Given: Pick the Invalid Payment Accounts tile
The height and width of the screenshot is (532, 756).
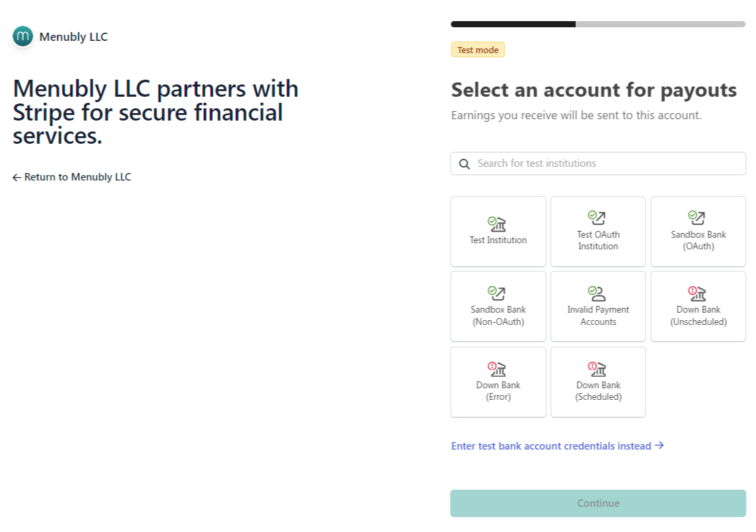Looking at the screenshot, I should [x=598, y=307].
